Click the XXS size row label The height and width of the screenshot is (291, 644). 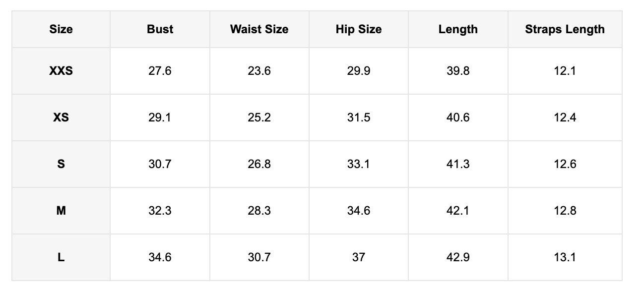61,71
